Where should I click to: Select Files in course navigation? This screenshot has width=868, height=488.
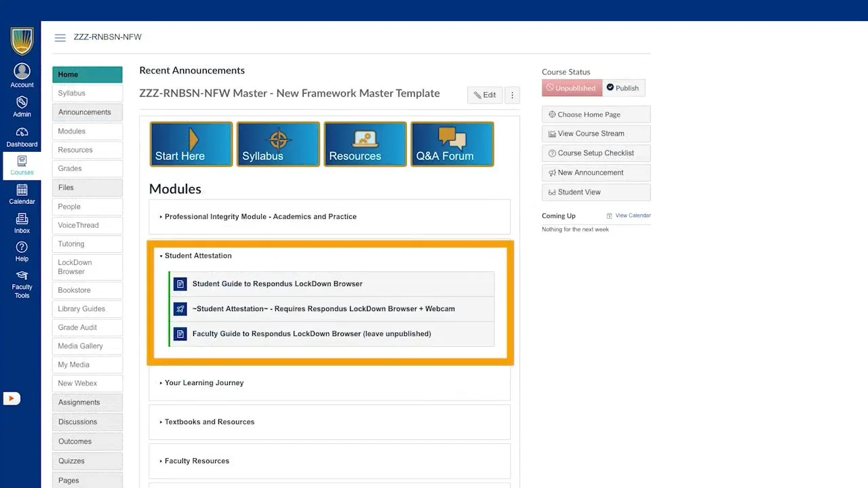pos(87,188)
